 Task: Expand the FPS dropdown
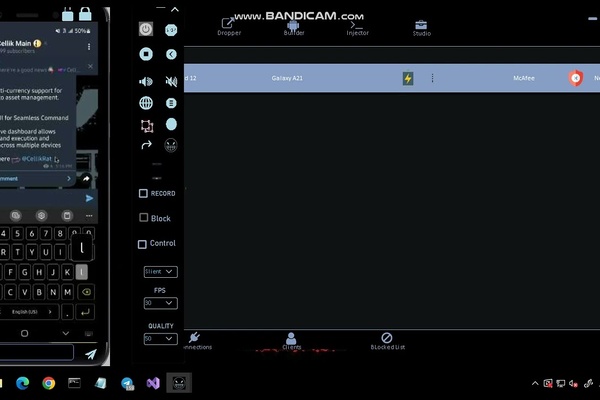(x=160, y=303)
